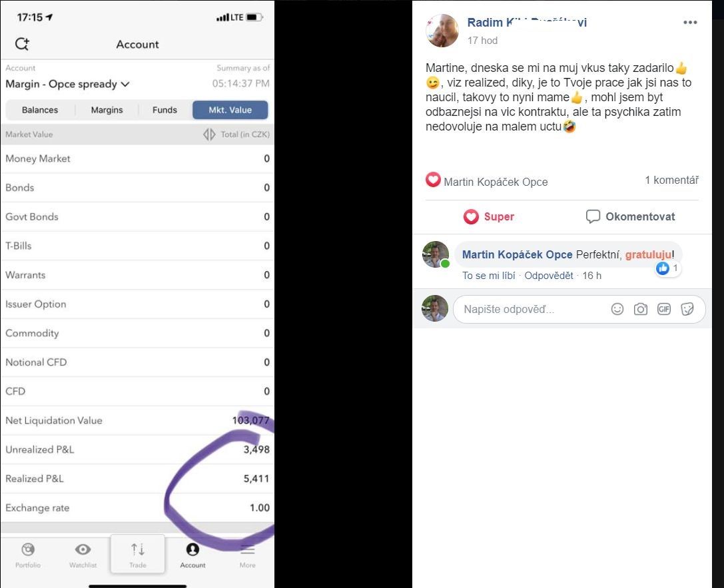The width and height of the screenshot is (724, 588).
Task: Tap the refresh icon beside Account title
Action: [22, 44]
